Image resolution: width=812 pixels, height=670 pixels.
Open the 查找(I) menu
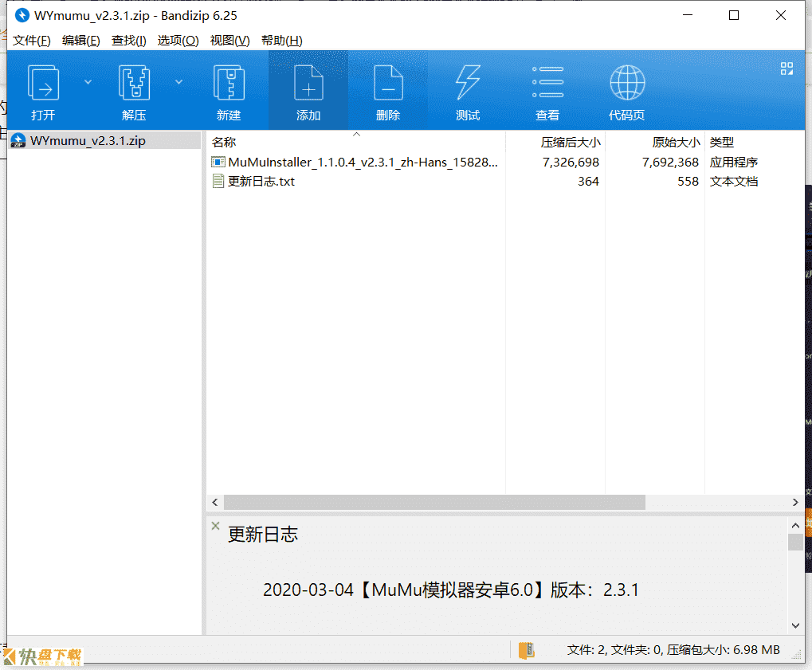point(129,41)
